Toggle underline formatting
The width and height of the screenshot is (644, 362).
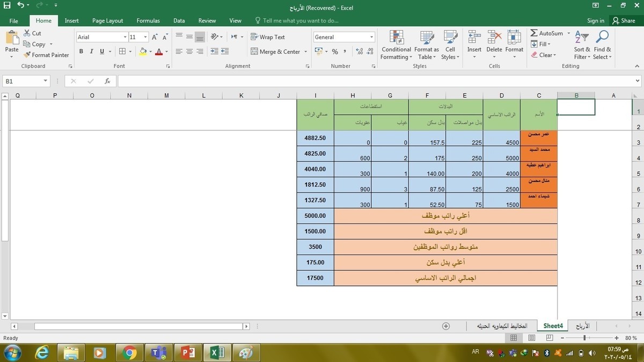pyautogui.click(x=102, y=51)
